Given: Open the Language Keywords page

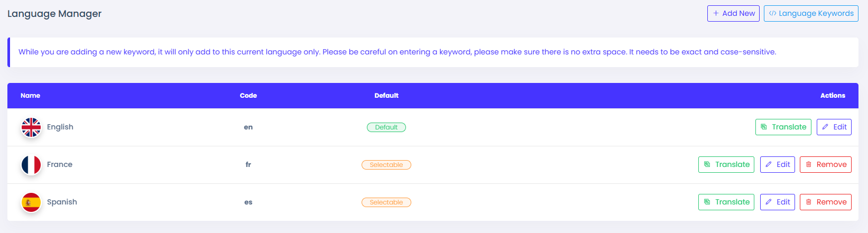Looking at the screenshot, I should coord(811,13).
